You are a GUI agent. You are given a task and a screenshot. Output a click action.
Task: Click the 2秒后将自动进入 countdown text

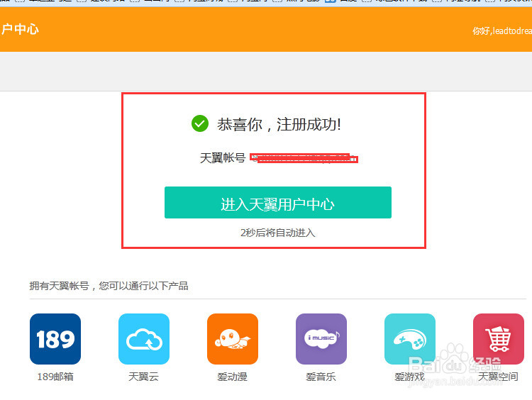(278, 233)
